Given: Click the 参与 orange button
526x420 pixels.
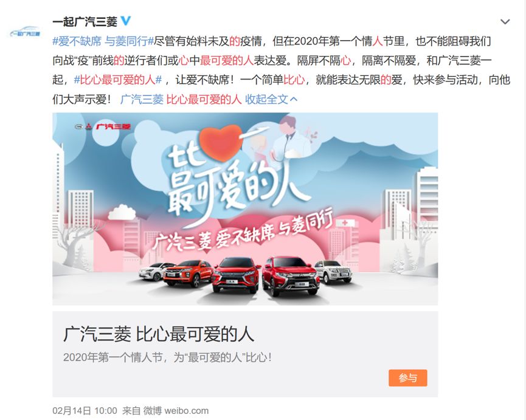Looking at the screenshot, I should tap(408, 378).
